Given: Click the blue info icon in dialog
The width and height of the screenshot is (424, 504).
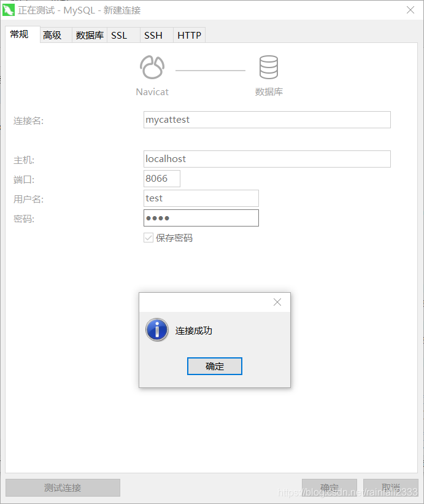Looking at the screenshot, I should [156, 330].
